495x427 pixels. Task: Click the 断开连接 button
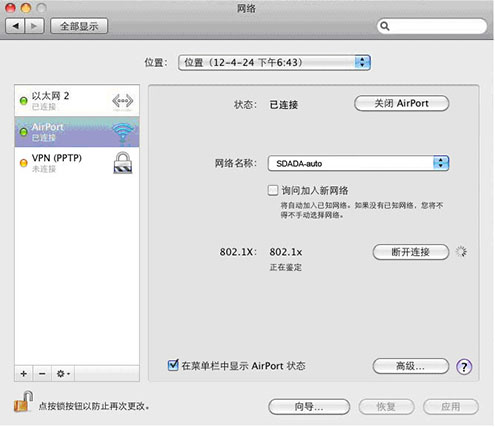(x=411, y=252)
